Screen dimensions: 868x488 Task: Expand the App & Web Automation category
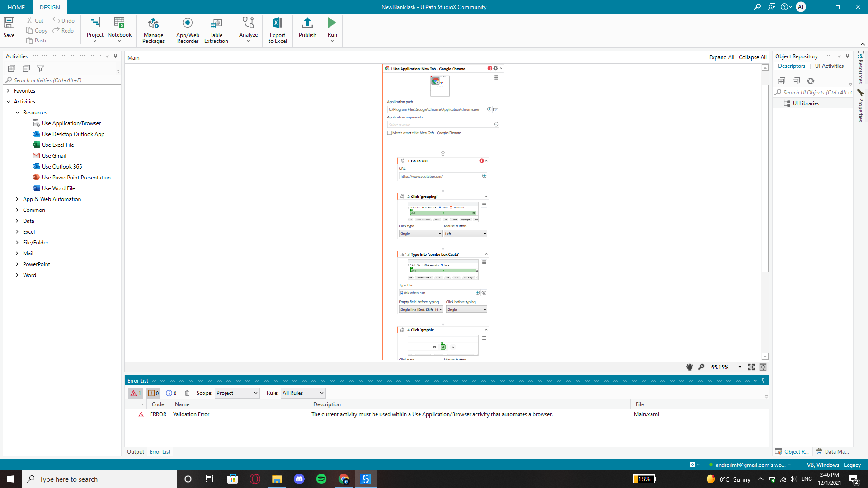17,199
